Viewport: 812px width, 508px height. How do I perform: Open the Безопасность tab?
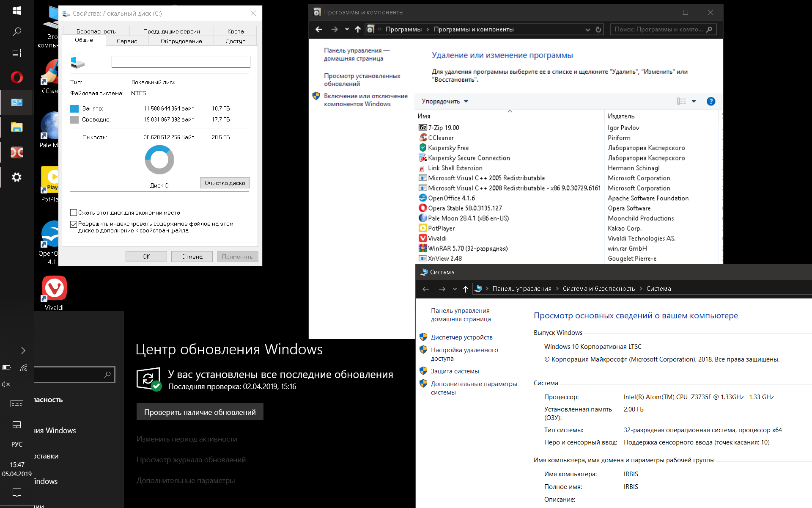pyautogui.click(x=96, y=31)
